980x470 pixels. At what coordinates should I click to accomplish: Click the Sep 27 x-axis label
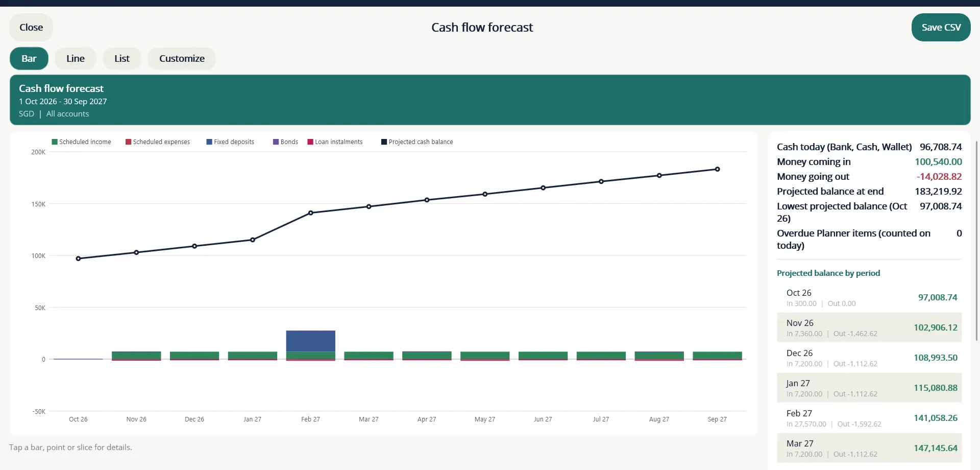tap(717, 419)
